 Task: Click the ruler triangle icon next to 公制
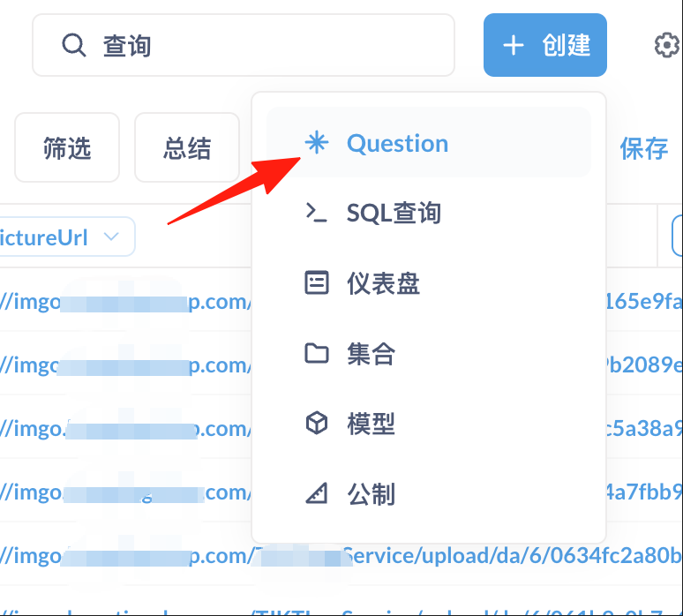pyautogui.click(x=316, y=494)
